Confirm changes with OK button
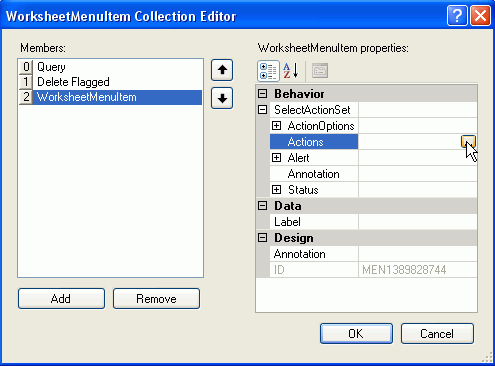Image resolution: width=495 pixels, height=366 pixels. coord(356,333)
